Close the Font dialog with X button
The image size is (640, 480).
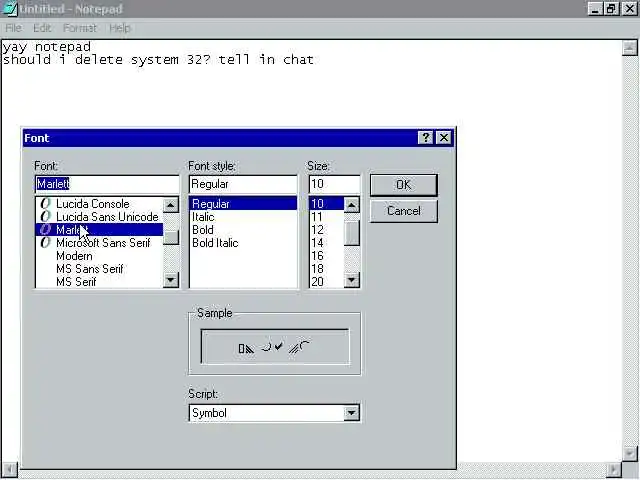tap(444, 138)
